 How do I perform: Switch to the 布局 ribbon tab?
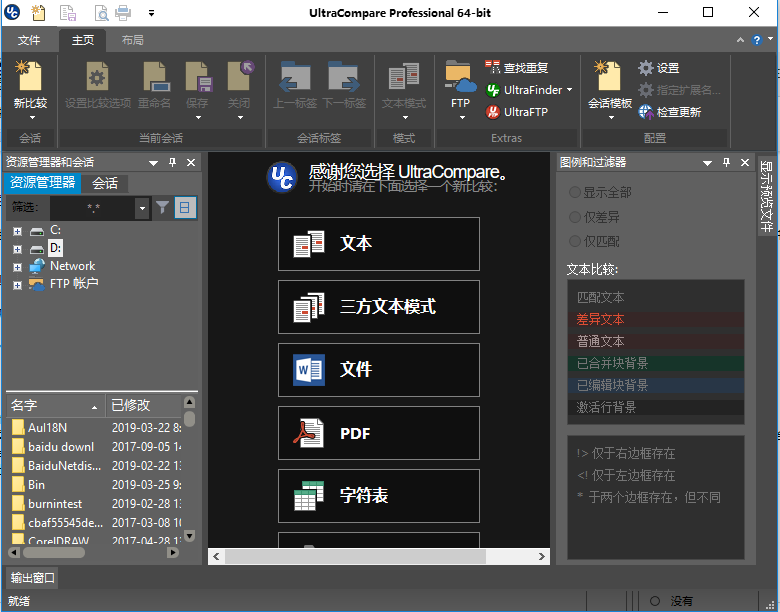pos(132,40)
